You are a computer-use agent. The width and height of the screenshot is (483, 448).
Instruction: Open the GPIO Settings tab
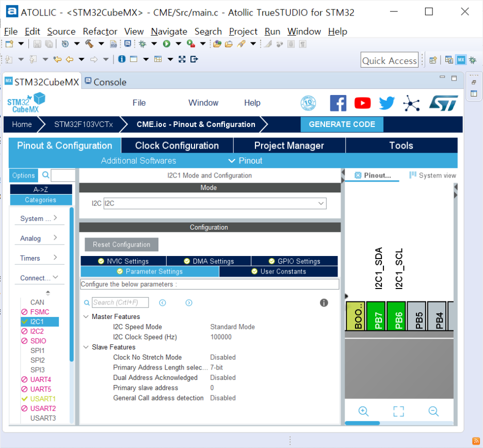click(x=295, y=261)
